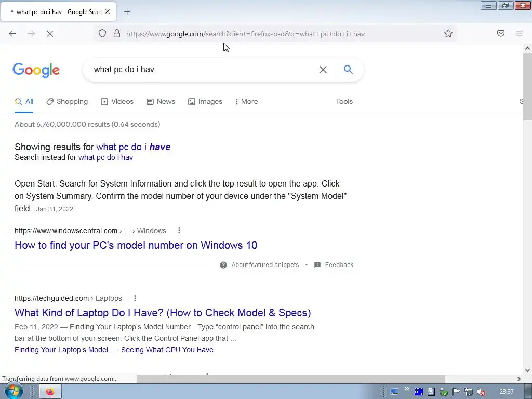Click the taskbar clock showing 23:37
Image resolution: width=532 pixels, height=399 pixels.
tap(507, 392)
